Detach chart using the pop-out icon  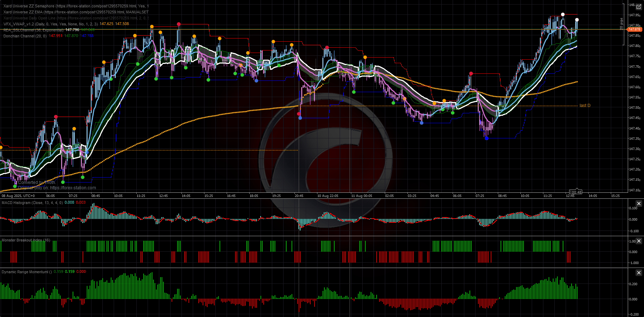tap(639, 7)
